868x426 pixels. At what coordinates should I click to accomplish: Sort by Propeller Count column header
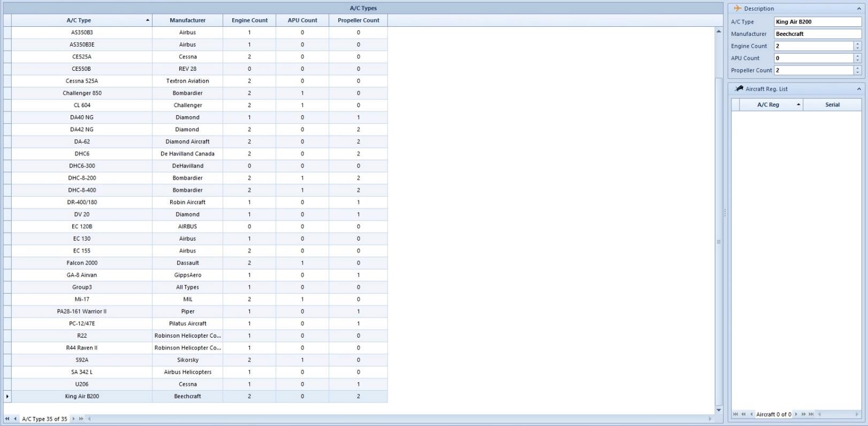coord(358,20)
